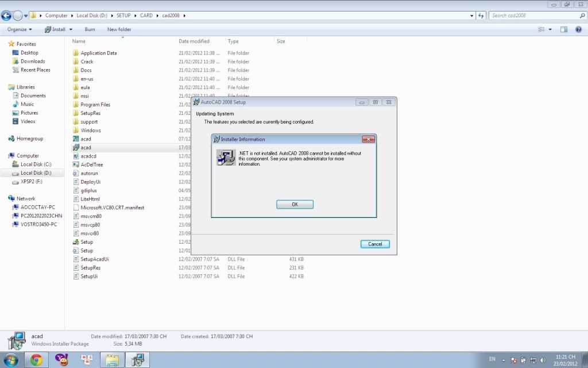
Task: Click the Favorites star icon
Action: (x=11, y=44)
